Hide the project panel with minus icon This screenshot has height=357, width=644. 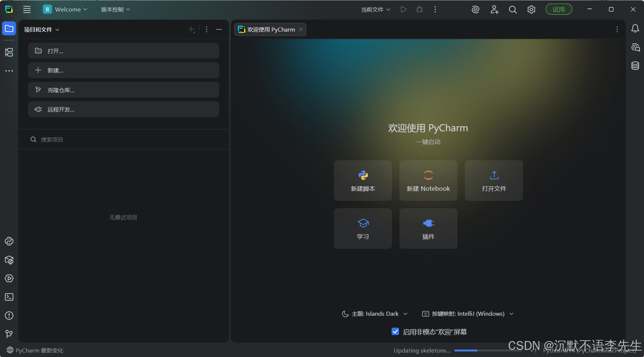click(219, 29)
